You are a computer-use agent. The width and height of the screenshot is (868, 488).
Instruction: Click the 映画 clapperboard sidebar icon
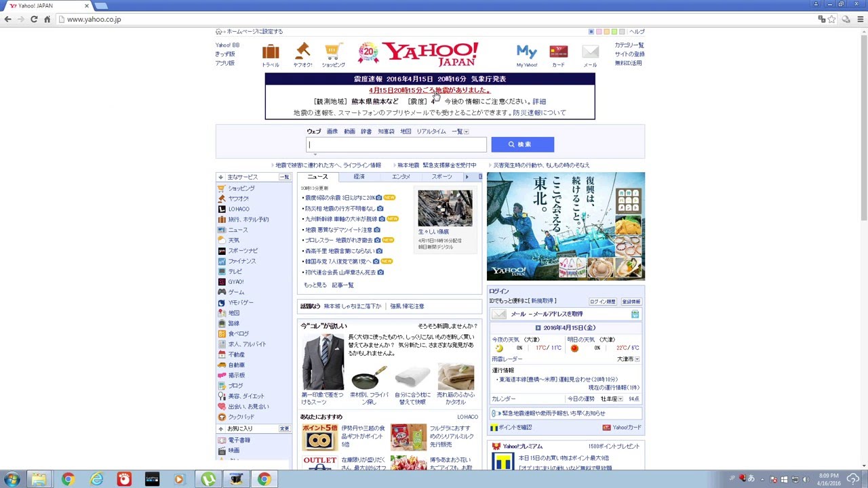(222, 451)
